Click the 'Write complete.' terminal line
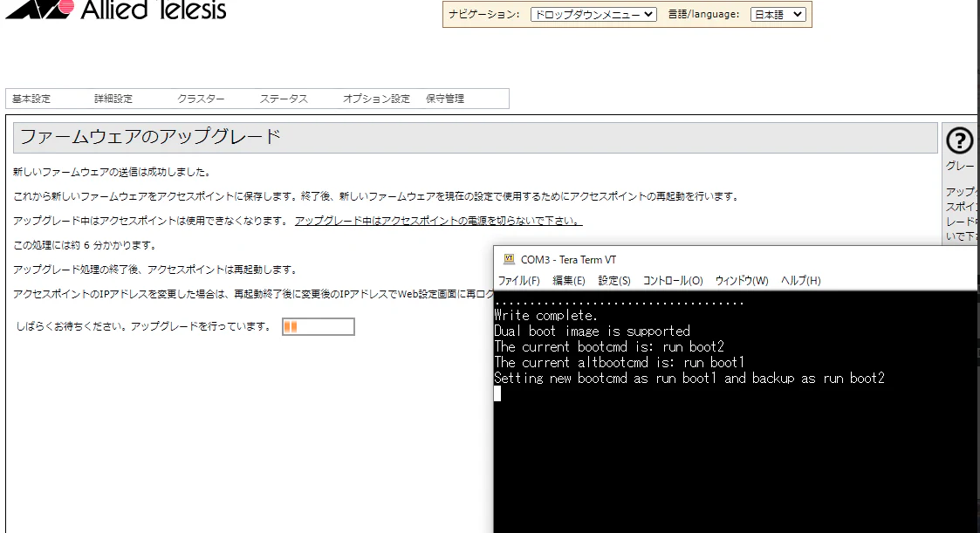This screenshot has width=980, height=533. 545,316
